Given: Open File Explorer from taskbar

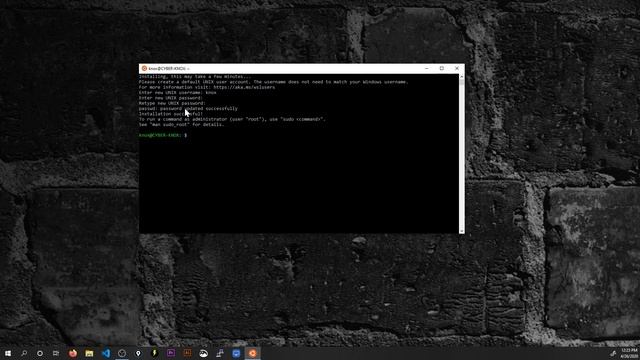Looking at the screenshot, I should tap(89, 353).
